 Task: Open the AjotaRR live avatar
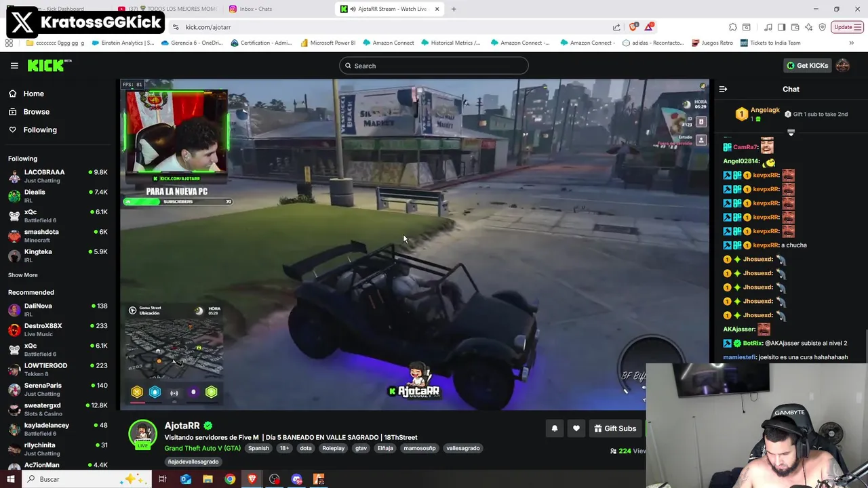click(x=142, y=434)
